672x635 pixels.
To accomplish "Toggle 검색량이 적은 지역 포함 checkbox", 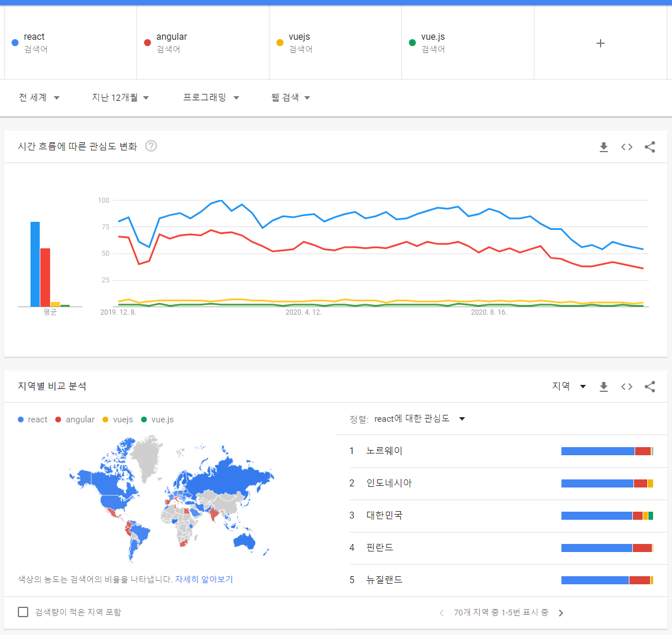I will (23, 612).
